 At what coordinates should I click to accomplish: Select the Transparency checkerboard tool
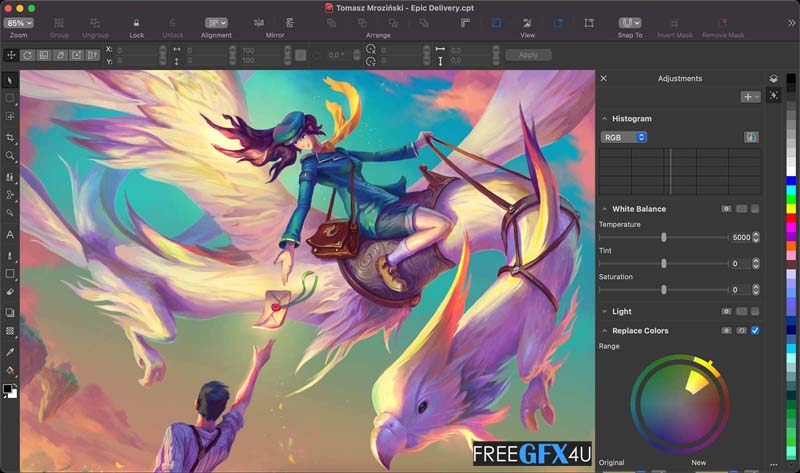[x=10, y=331]
